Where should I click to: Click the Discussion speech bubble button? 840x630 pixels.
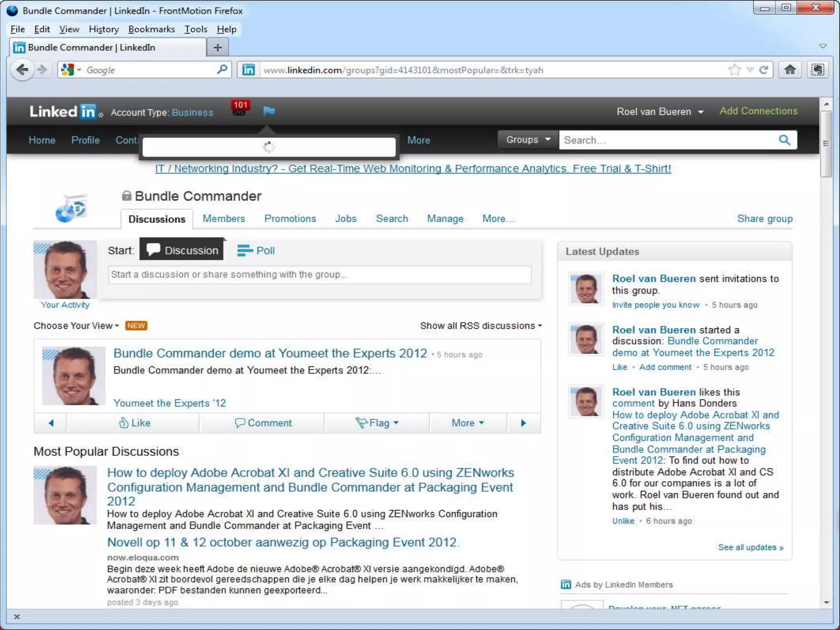tap(183, 250)
